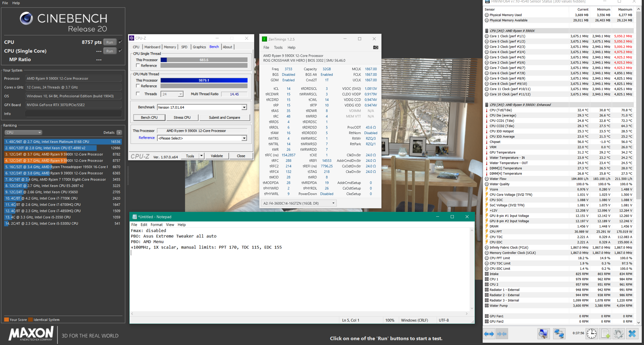
Task: Click the Validate button in CPU-Z
Action: [217, 156]
